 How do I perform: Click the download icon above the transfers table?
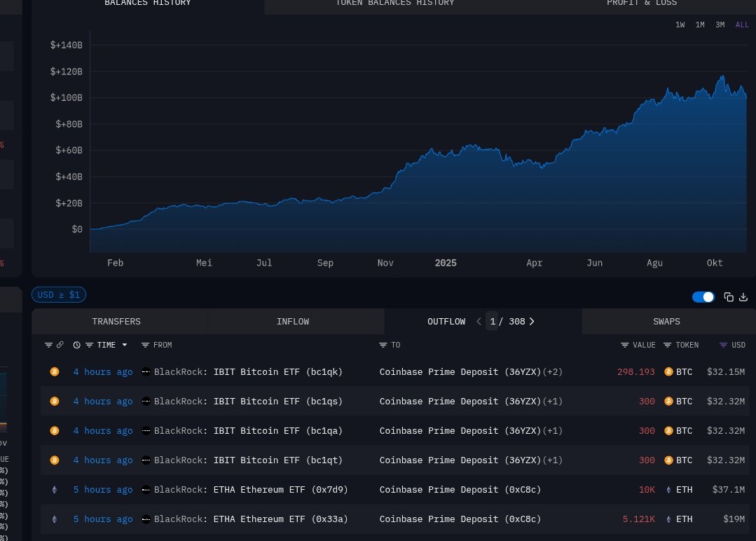tap(743, 297)
